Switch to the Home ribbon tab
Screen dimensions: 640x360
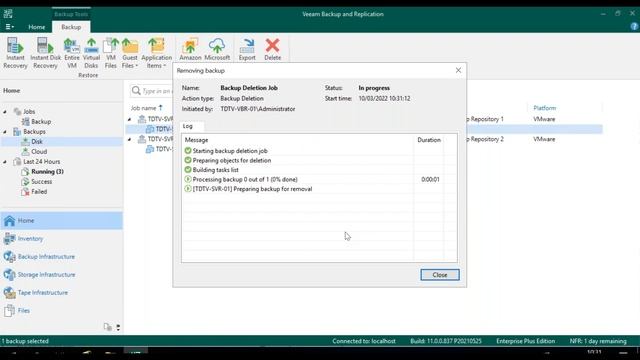pyautogui.click(x=37, y=27)
